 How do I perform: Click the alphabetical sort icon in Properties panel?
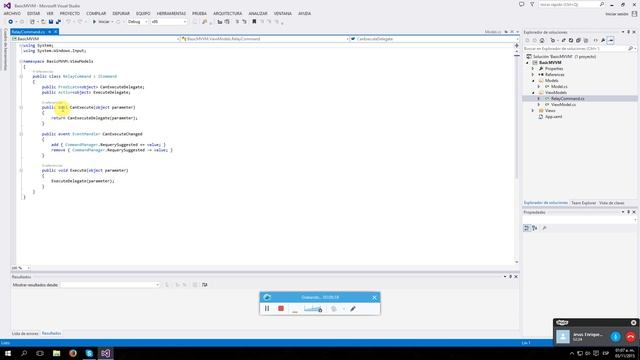pos(535,228)
